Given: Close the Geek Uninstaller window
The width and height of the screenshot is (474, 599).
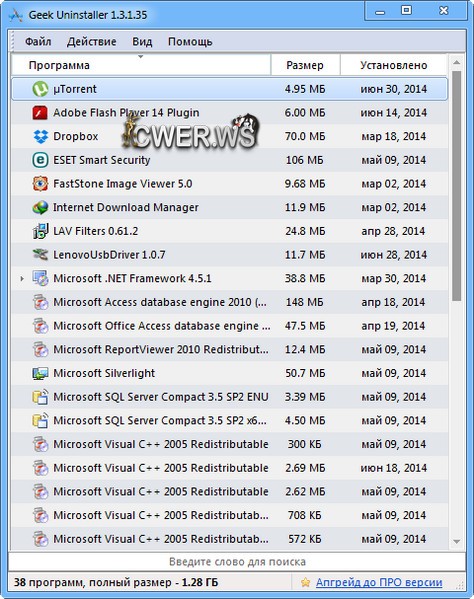Looking at the screenshot, I should pyautogui.click(x=443, y=11).
